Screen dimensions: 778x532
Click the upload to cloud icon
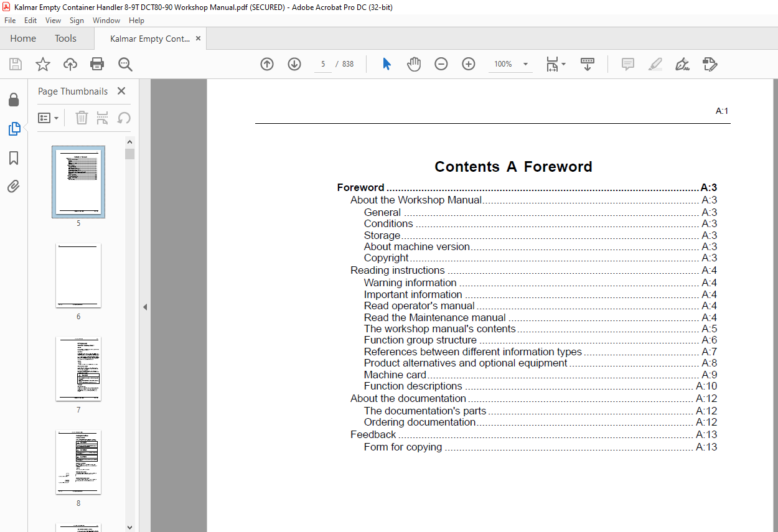tap(70, 64)
